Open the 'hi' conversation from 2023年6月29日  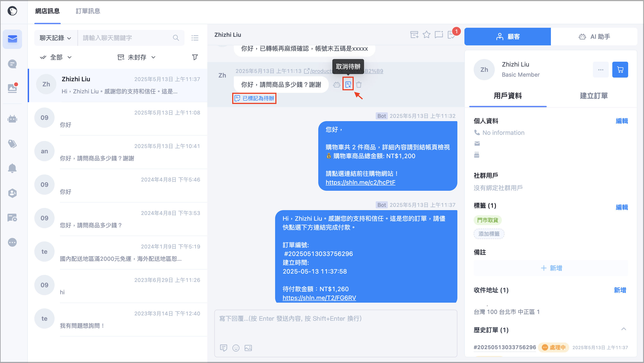coord(118,286)
